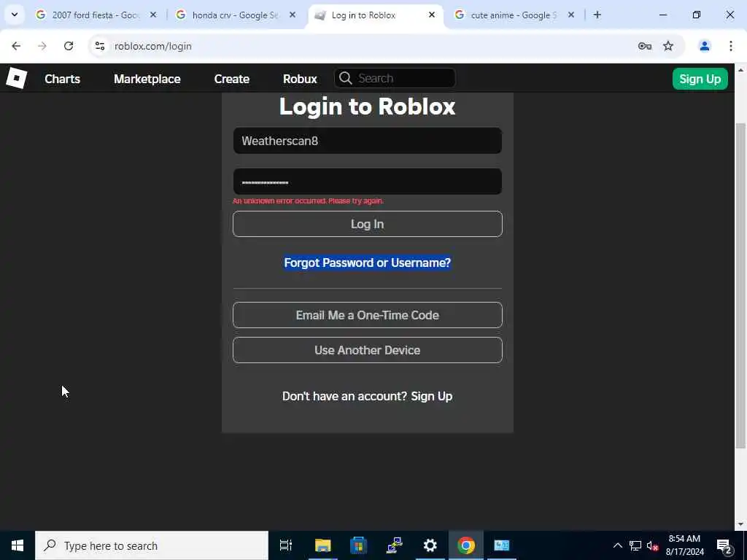Click the muted volume icon in tray
Screen dimensions: 747x560
tap(653, 545)
